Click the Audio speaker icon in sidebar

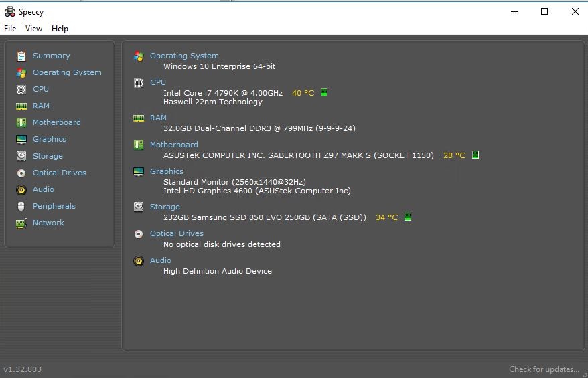point(21,189)
